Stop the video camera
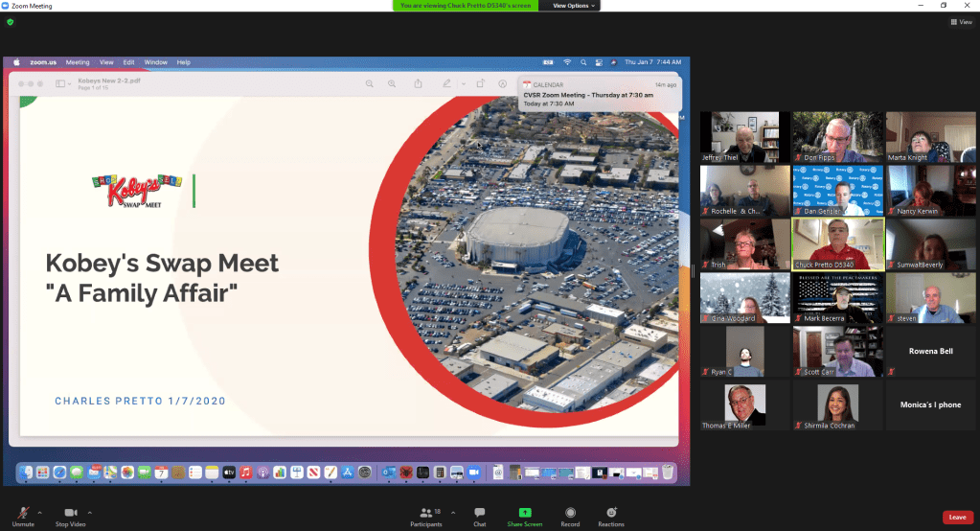Viewport: 980px width, 531px height. [70, 514]
